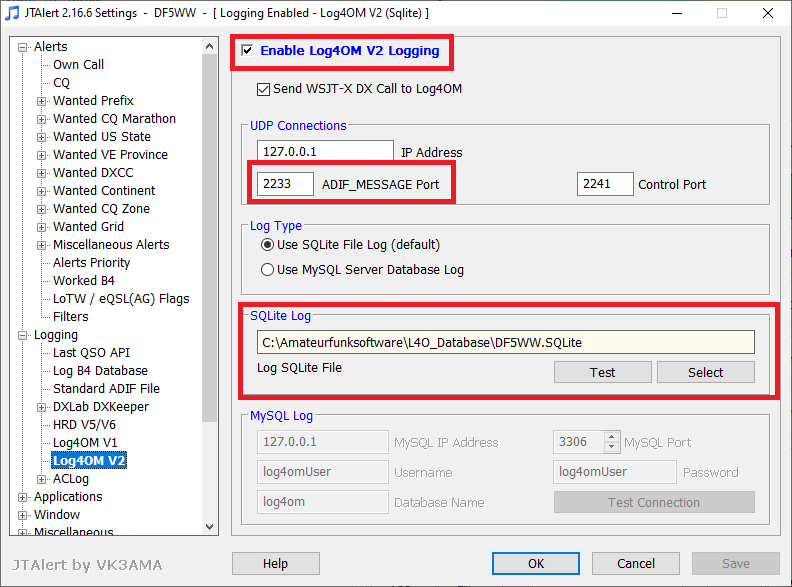The image size is (792, 587).
Task: Click the Database Name field
Action: point(323,502)
